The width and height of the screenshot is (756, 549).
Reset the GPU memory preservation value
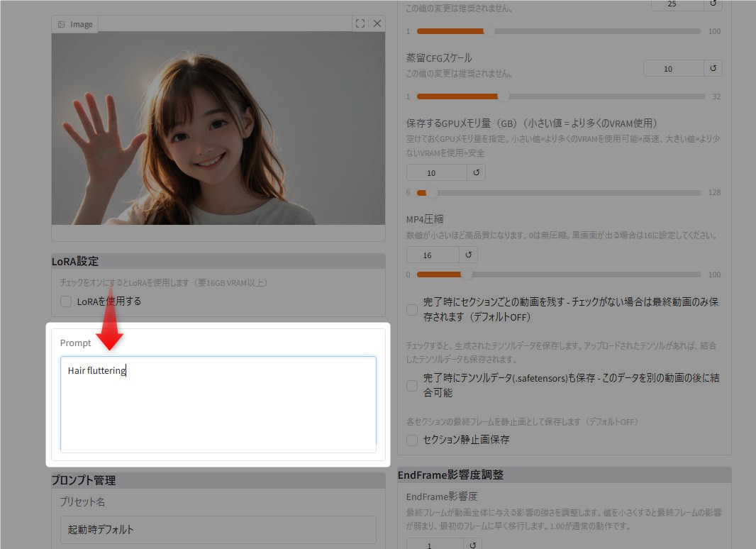tap(476, 172)
